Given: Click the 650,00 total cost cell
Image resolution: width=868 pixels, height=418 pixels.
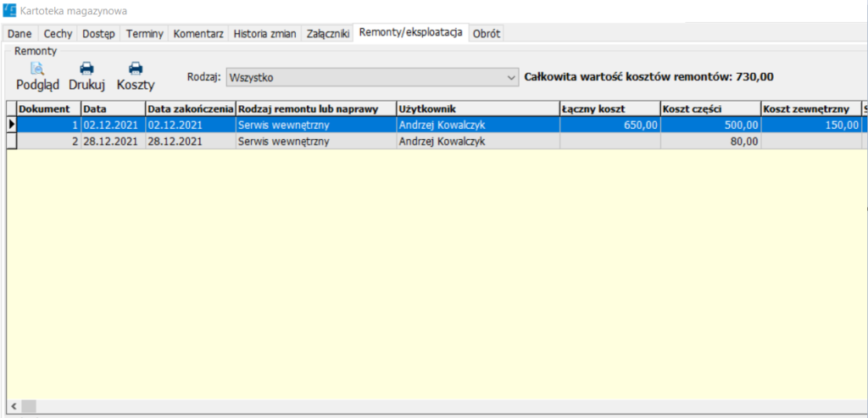Looking at the screenshot, I should click(609, 125).
